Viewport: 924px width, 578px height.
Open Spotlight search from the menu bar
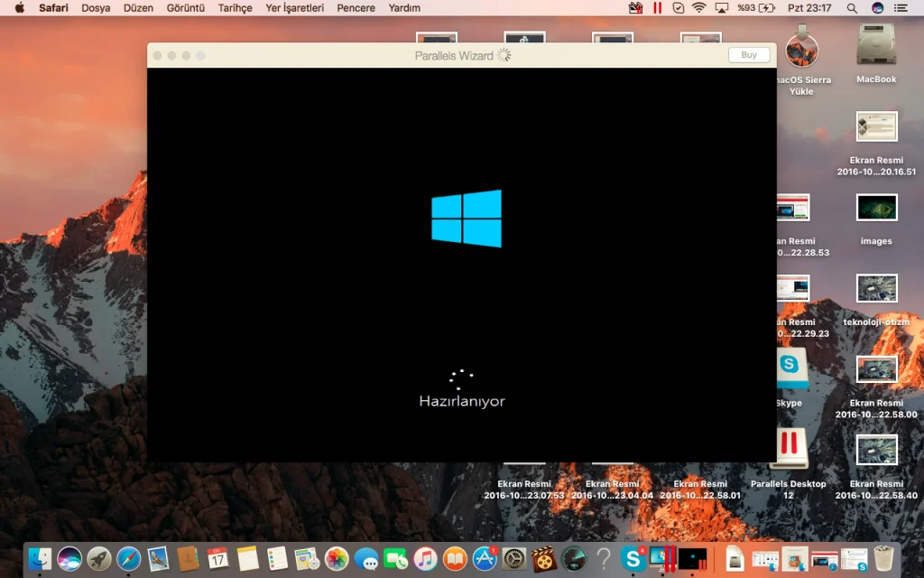pos(852,8)
